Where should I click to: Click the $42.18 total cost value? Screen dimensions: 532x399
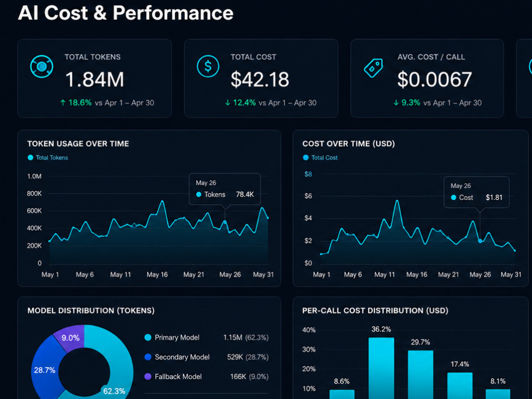tap(260, 80)
